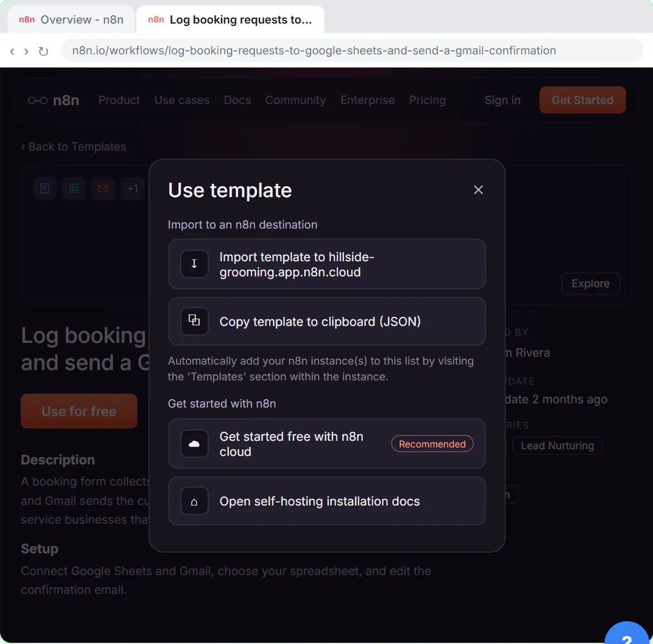Image resolution: width=653 pixels, height=644 pixels.
Task: Reload the page
Action: 44,51
